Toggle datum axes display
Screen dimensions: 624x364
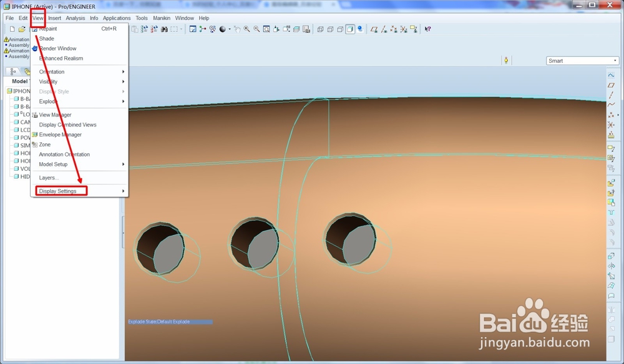pos(384,29)
